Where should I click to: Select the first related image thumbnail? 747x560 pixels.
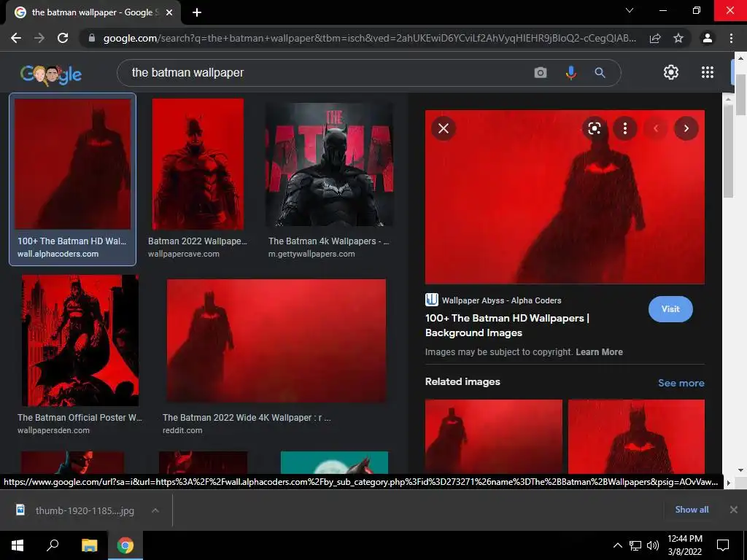(494, 436)
